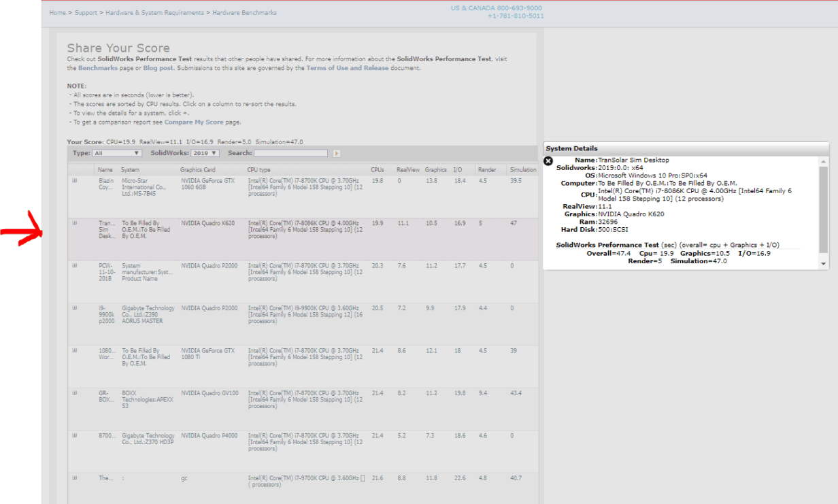Focus the Search text field

click(290, 154)
